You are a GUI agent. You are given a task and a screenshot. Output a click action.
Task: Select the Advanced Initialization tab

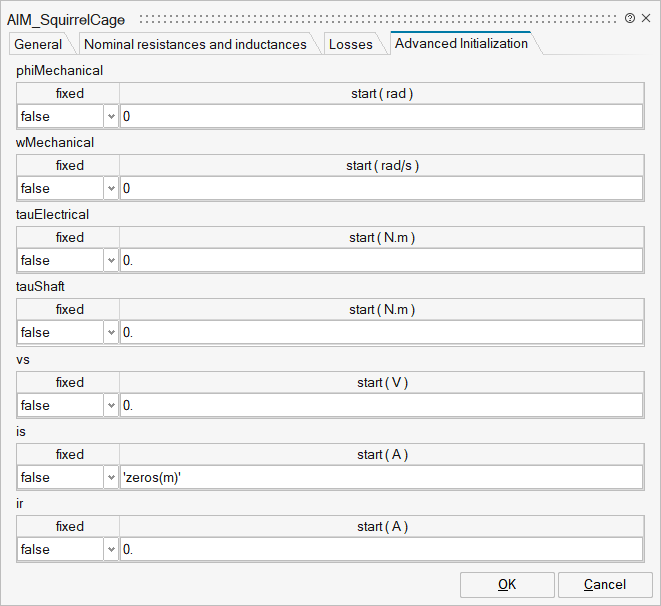460,44
